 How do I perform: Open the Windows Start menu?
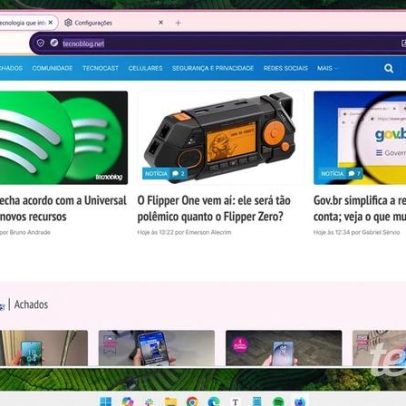106,401
